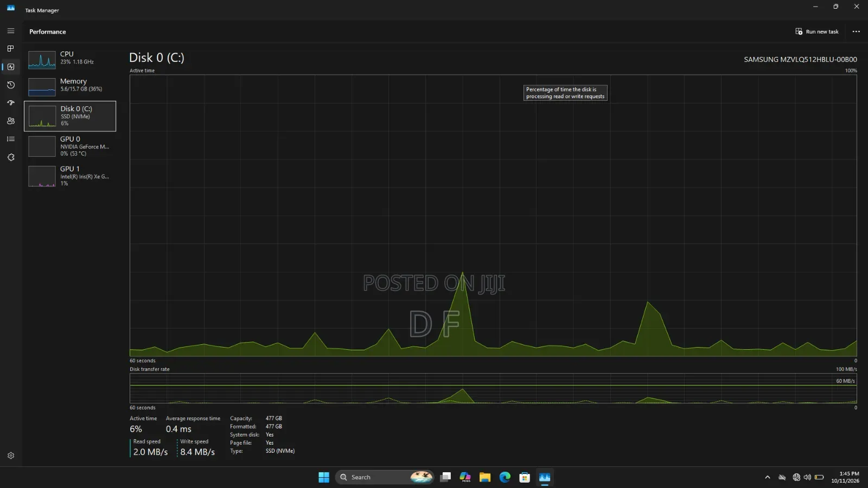Click the Performance page title
868x488 pixels.
[48, 31]
